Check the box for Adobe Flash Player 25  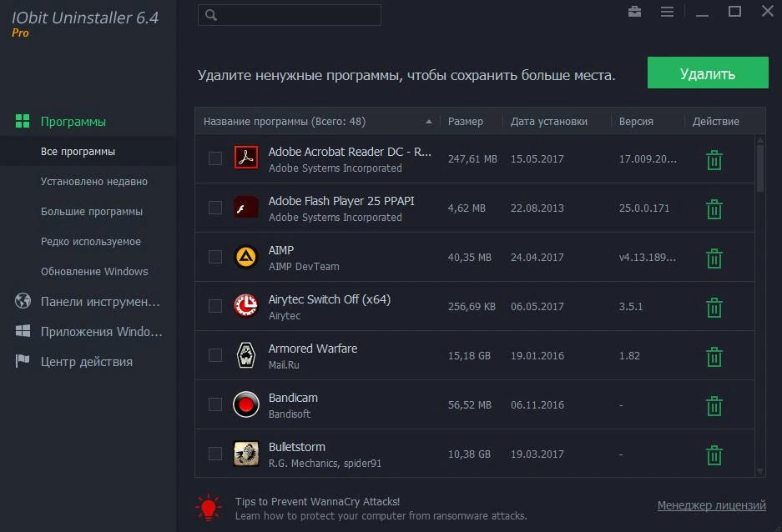[x=215, y=208]
